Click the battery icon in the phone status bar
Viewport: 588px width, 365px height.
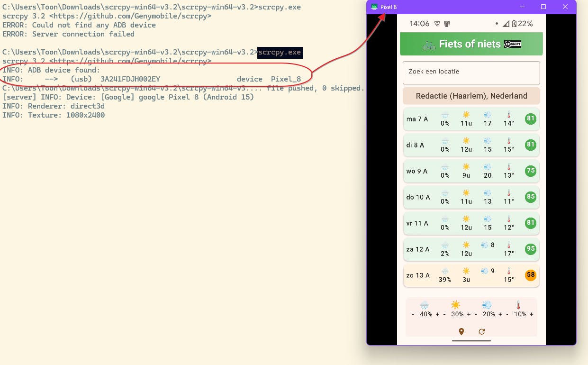click(514, 24)
